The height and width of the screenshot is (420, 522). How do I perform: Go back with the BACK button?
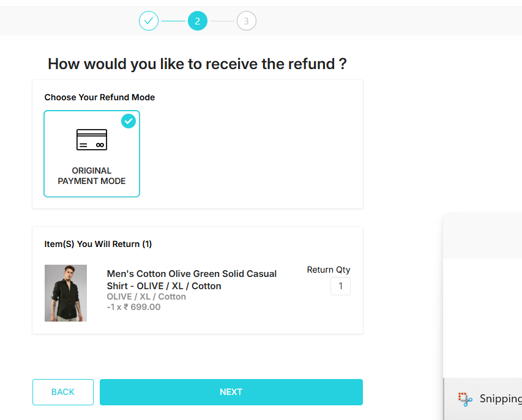(x=63, y=392)
